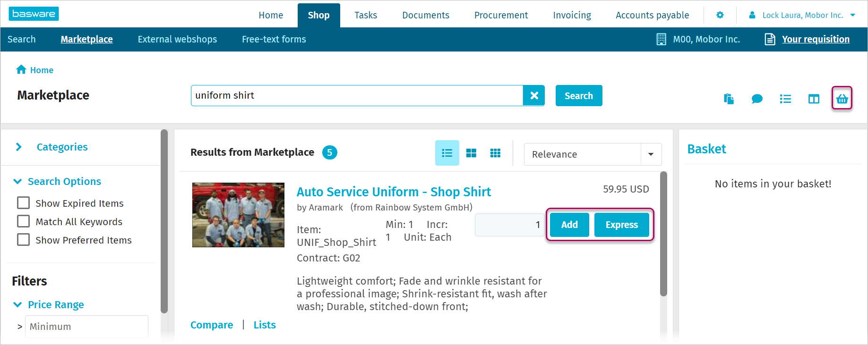The height and width of the screenshot is (345, 868).
Task: Check Show Expired Items
Action: click(23, 203)
